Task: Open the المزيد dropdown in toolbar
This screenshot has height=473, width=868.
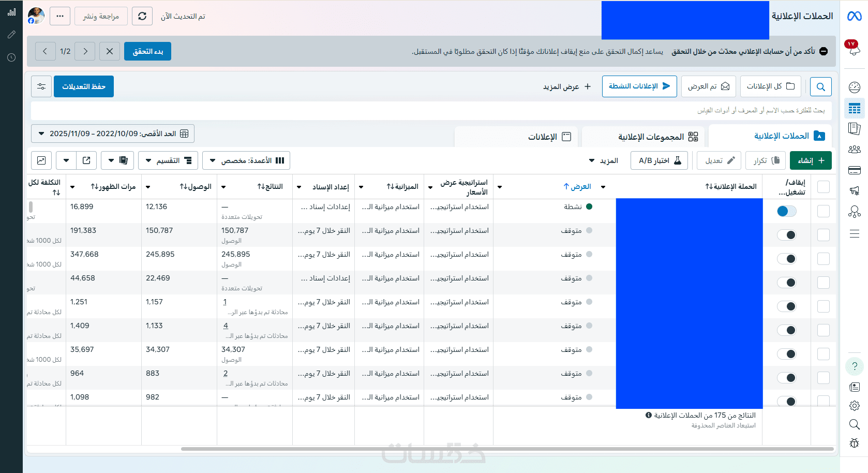Action: coord(604,160)
